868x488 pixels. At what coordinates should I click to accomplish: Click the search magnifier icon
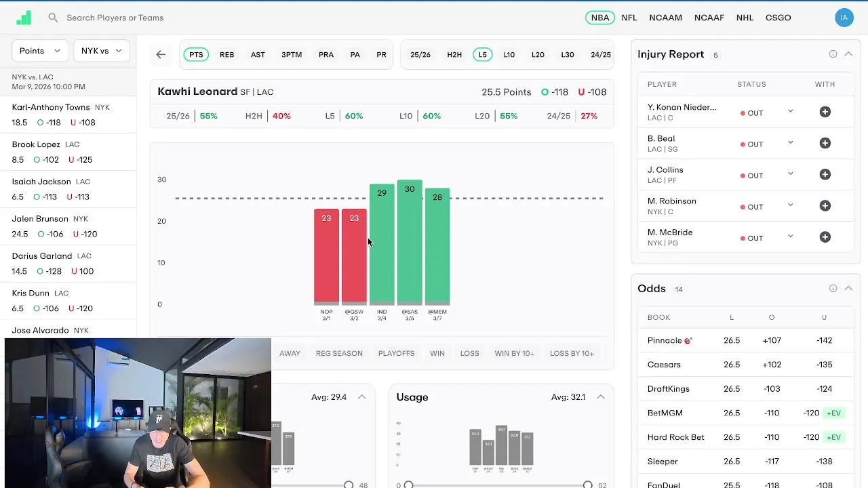coord(53,18)
